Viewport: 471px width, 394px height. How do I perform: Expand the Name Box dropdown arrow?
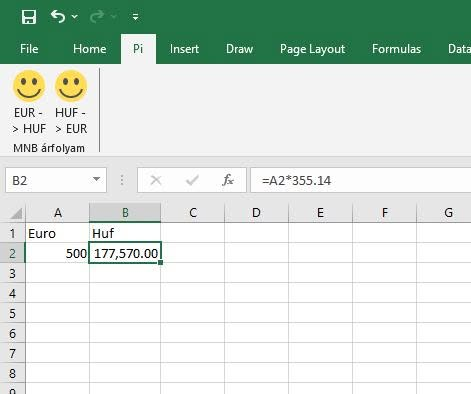click(96, 180)
